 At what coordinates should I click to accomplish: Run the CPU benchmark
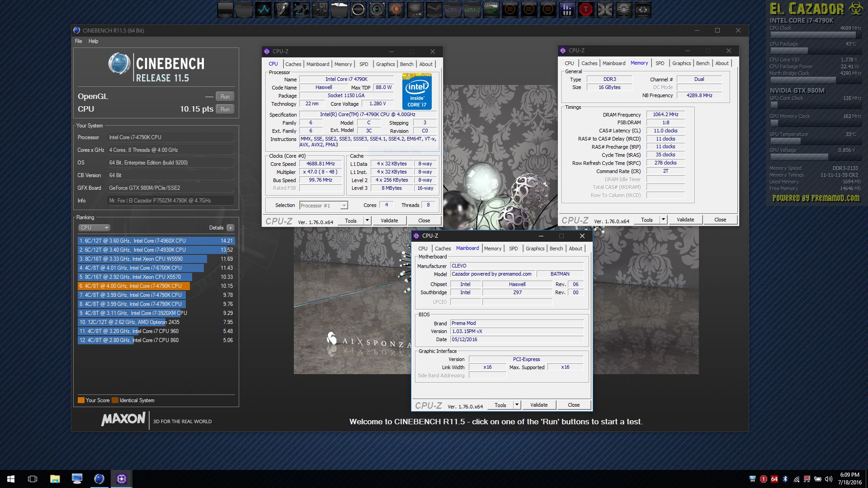click(225, 109)
